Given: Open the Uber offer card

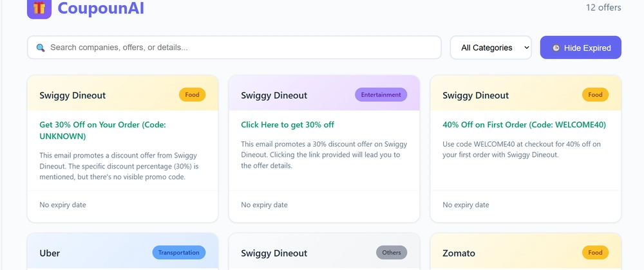Looking at the screenshot, I should pyautogui.click(x=123, y=251).
